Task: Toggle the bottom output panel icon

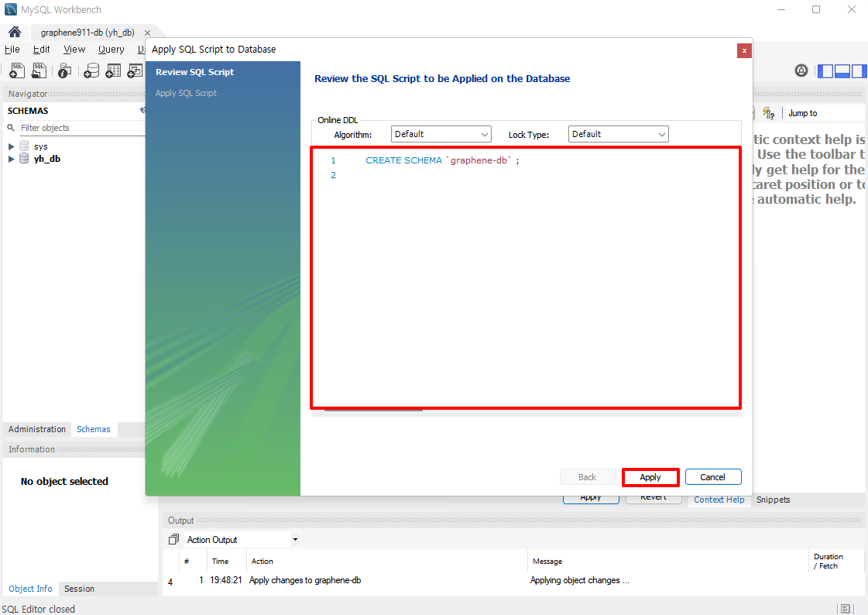Action: 842,70
